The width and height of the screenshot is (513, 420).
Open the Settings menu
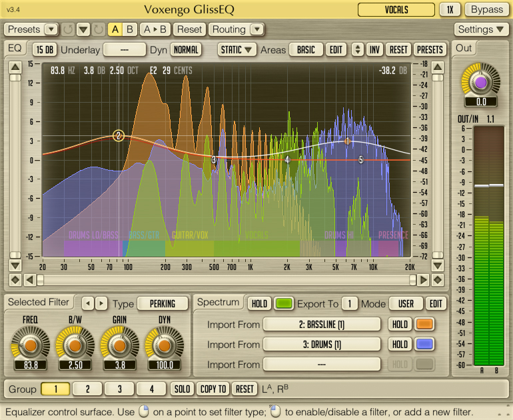click(x=480, y=29)
